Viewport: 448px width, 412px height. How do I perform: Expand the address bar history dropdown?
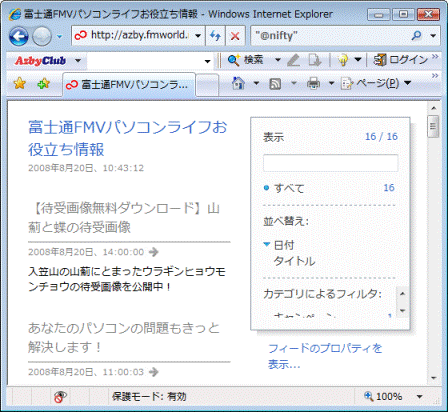tap(198, 36)
